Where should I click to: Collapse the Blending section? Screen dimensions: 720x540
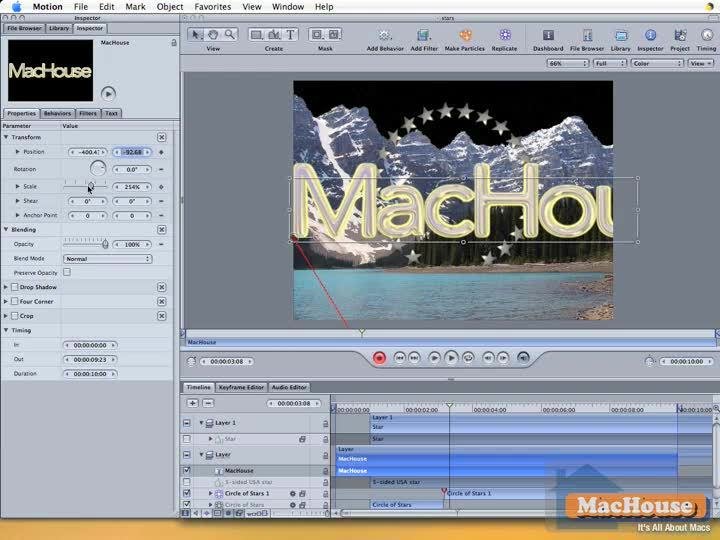pyautogui.click(x=6, y=229)
